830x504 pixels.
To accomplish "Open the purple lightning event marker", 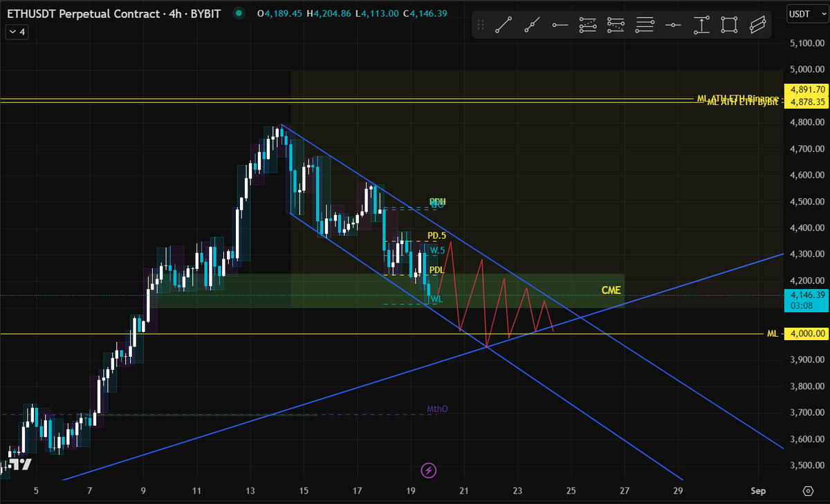I will [x=429, y=471].
